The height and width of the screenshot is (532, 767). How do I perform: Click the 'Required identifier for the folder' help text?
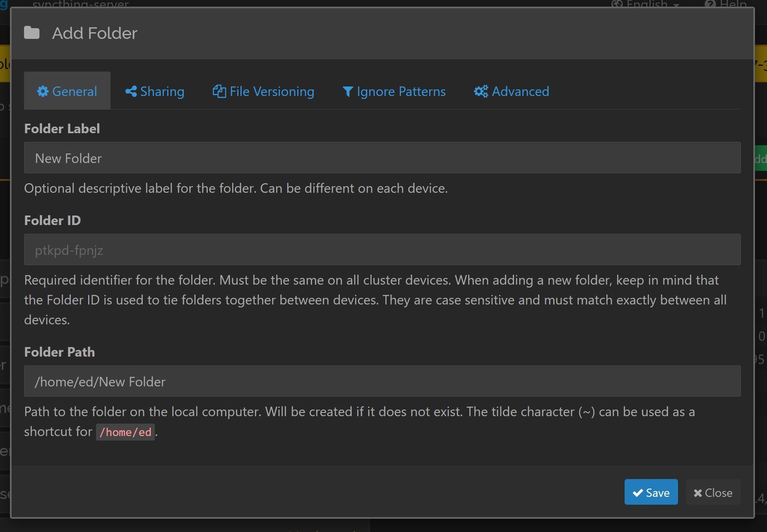375,300
